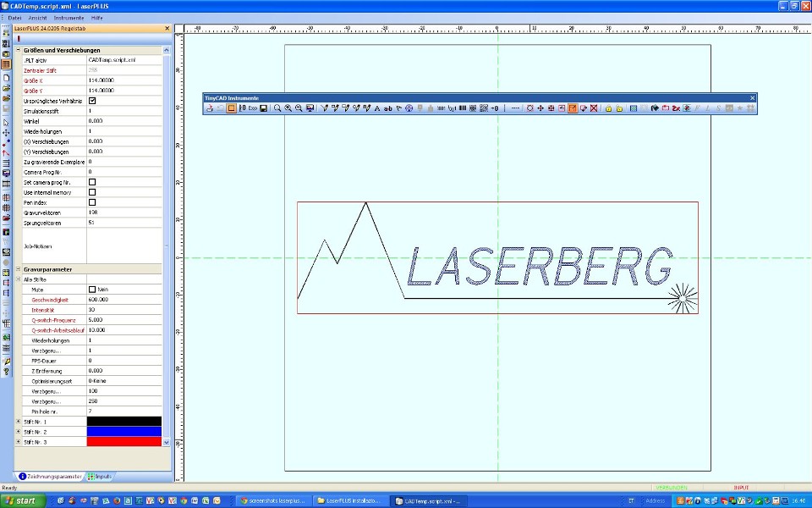Screen dimensions: 812x508
Task: Click the '+0' counter icon in TinyCAD toolbar
Action: (495, 108)
